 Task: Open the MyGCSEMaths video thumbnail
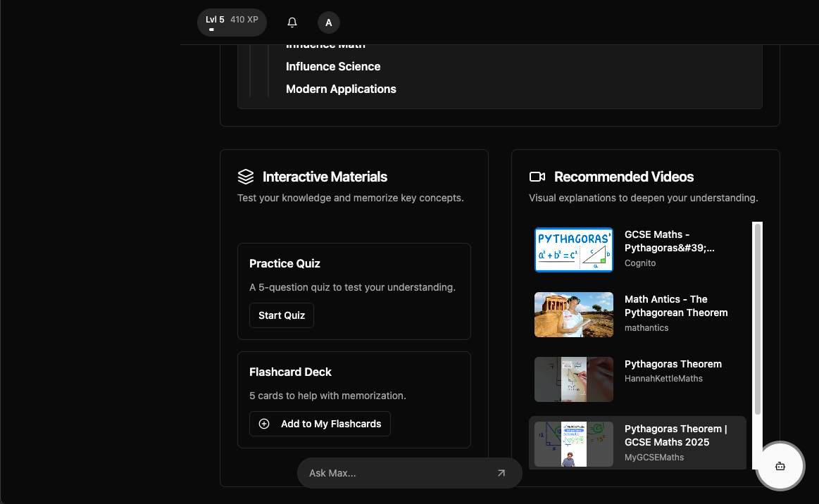[573, 444]
